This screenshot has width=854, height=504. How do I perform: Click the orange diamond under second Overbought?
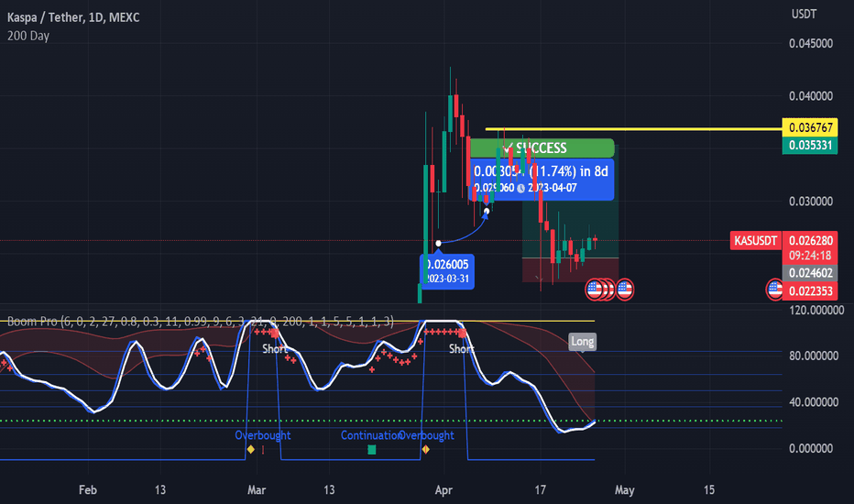click(x=425, y=450)
